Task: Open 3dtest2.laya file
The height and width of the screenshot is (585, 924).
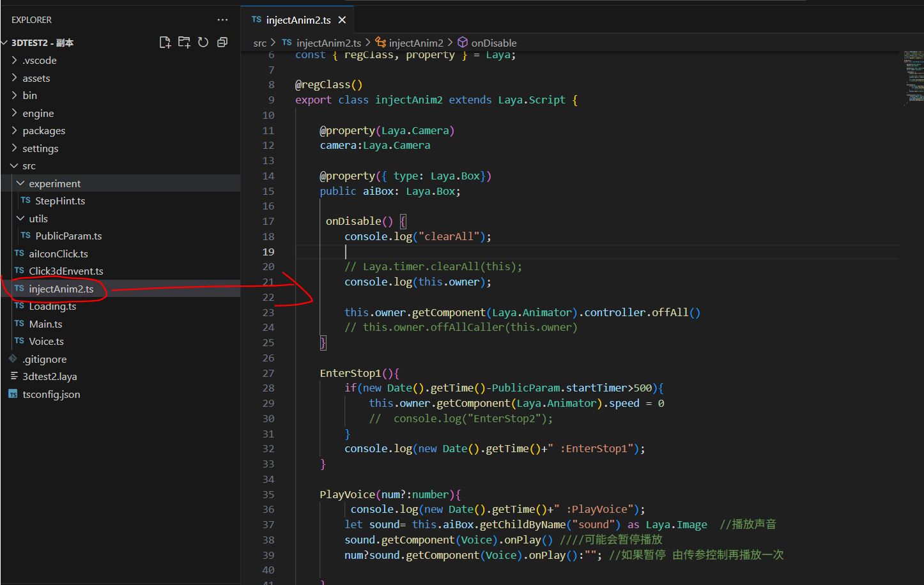Action: point(49,376)
